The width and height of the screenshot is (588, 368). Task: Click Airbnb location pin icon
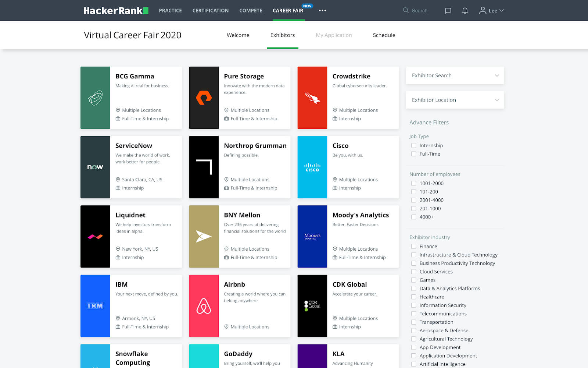[x=226, y=327]
